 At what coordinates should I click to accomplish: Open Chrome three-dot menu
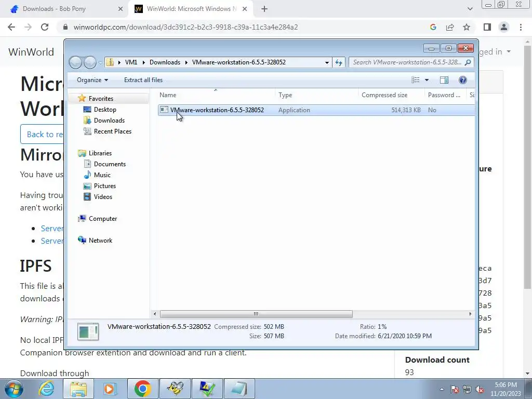tap(521, 27)
